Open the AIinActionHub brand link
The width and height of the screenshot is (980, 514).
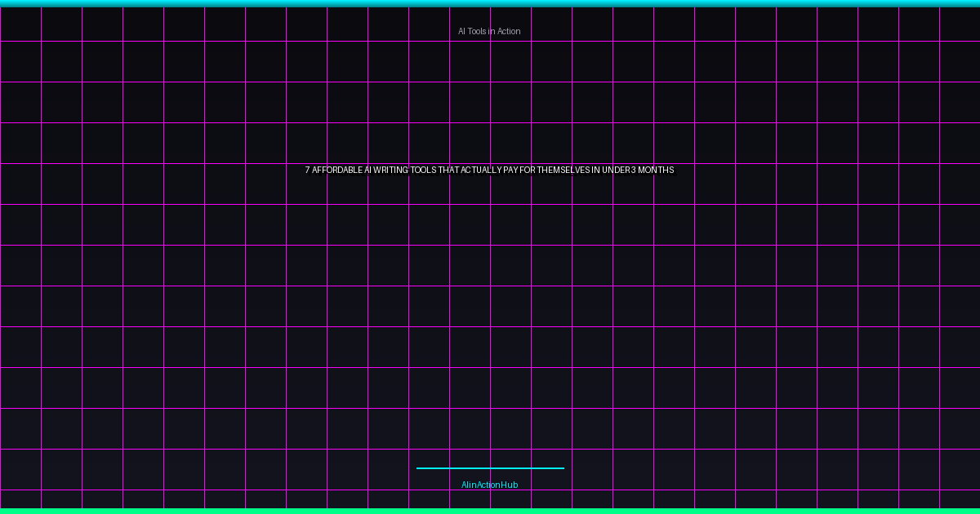click(489, 485)
